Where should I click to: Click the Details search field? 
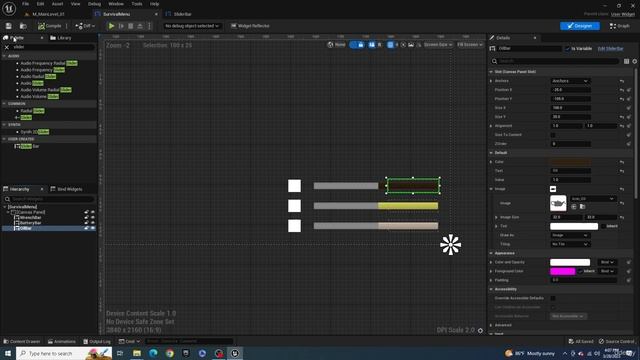(555, 61)
